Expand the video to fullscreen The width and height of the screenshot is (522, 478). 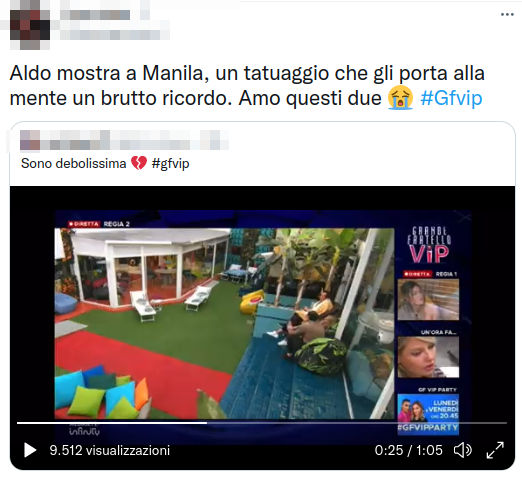pyautogui.click(x=495, y=450)
